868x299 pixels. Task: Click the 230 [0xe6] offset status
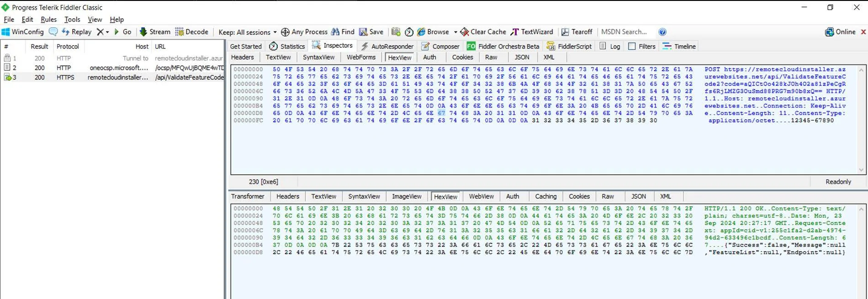(x=263, y=182)
